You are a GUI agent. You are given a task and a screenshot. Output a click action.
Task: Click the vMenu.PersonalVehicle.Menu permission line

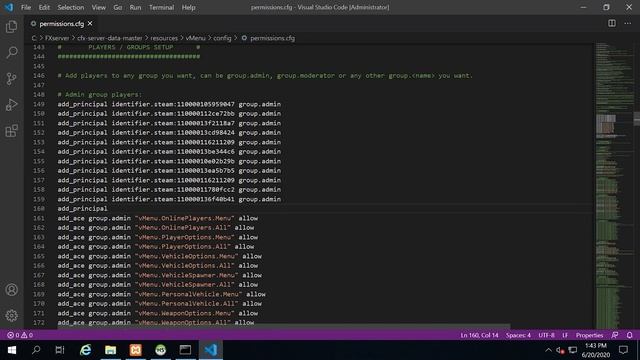(x=162, y=294)
